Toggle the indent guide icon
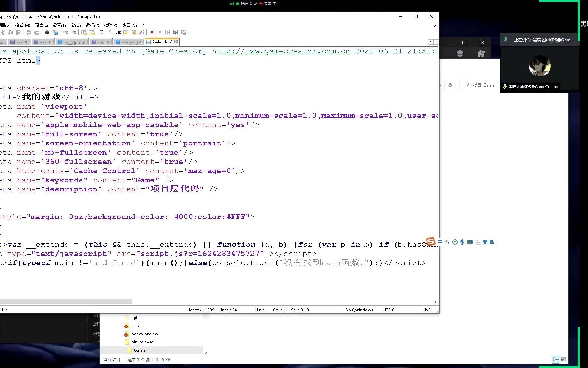The width and height of the screenshot is (588, 368). point(118,32)
